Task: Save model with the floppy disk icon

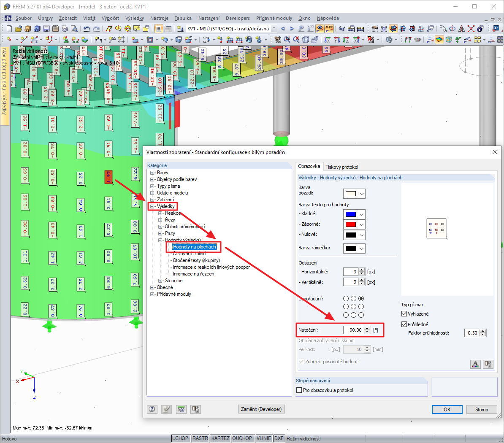Action: (46, 29)
